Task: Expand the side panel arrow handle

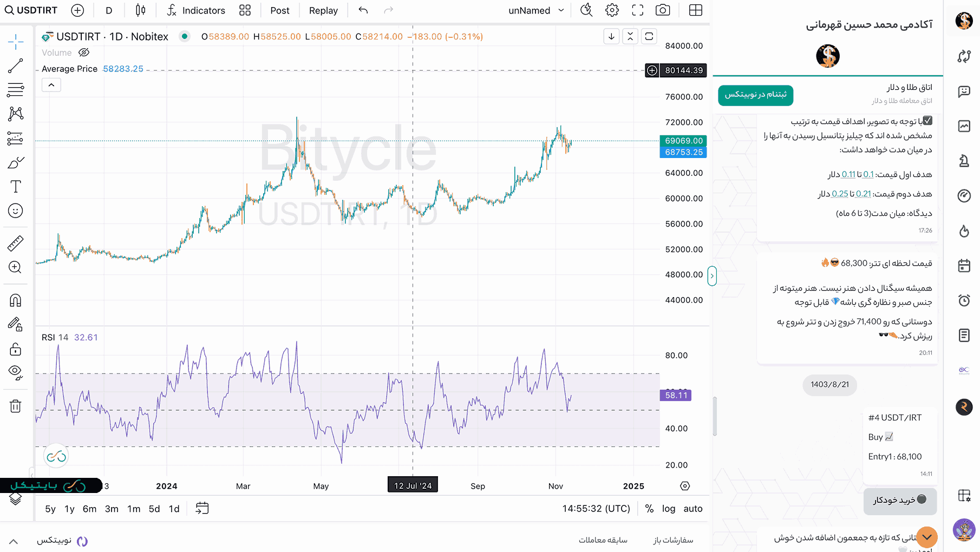Action: [712, 276]
